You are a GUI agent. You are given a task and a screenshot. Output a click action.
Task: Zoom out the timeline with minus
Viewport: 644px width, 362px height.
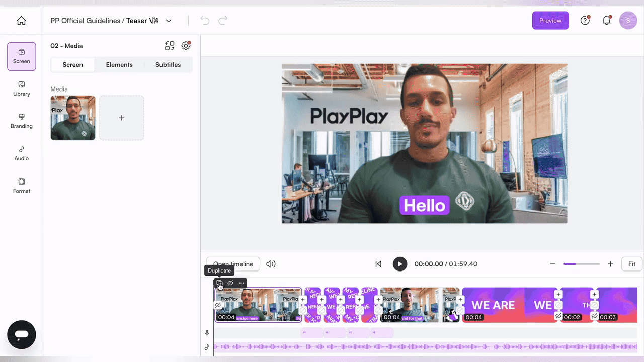pyautogui.click(x=552, y=264)
